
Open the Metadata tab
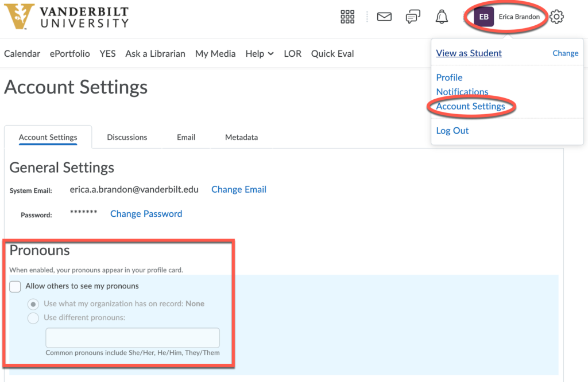coord(241,138)
